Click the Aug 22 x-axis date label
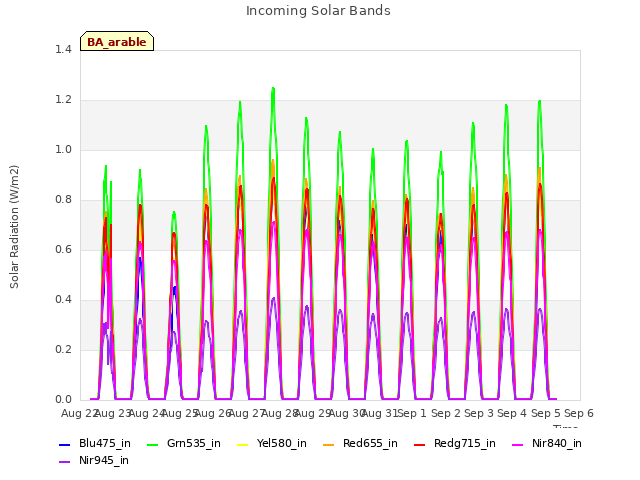Screen dimensions: 640x480 pos(79,413)
